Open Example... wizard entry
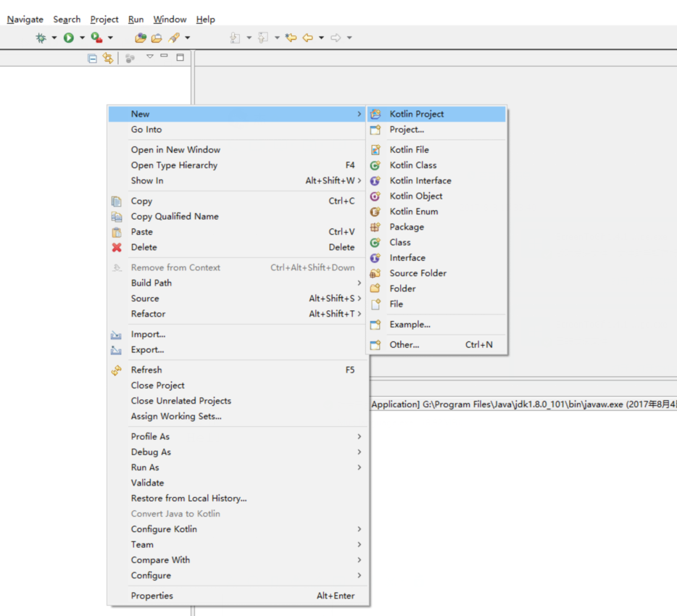The height and width of the screenshot is (616, 677). pos(436,325)
